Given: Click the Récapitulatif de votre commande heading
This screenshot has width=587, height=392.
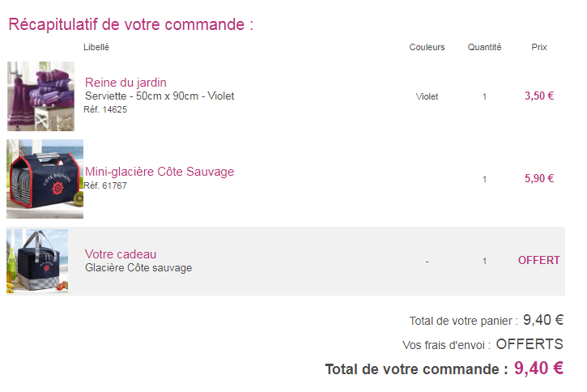Looking at the screenshot, I should [x=130, y=24].
